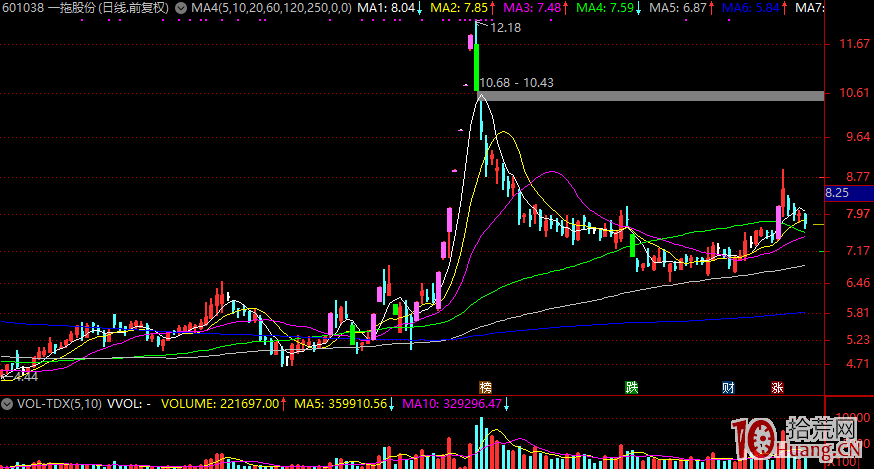Click the 9.64 price axis label
Screen dimensions: 874x469
[x=858, y=137]
